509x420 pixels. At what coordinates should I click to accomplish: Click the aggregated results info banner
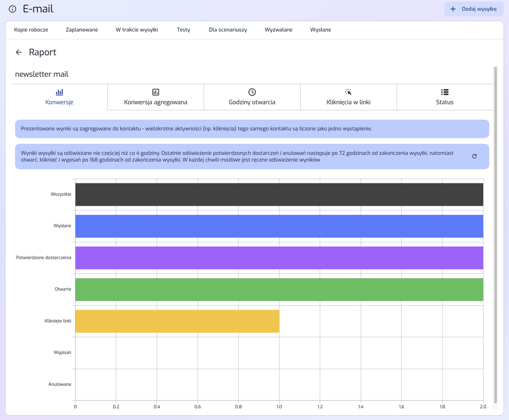[252, 129]
